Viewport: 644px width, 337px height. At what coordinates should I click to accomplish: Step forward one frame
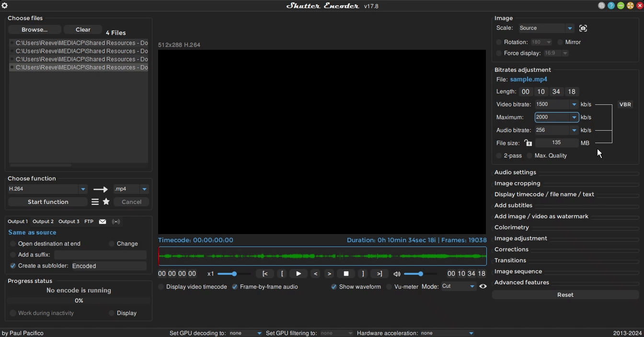point(329,274)
